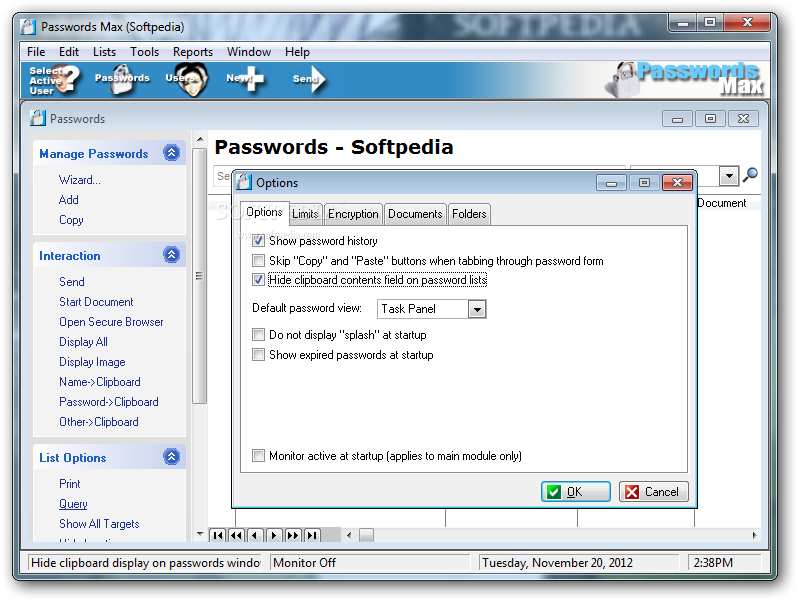Click the Passwords Max application title icon
Viewport: 798px width, 601px height.
click(x=28, y=26)
